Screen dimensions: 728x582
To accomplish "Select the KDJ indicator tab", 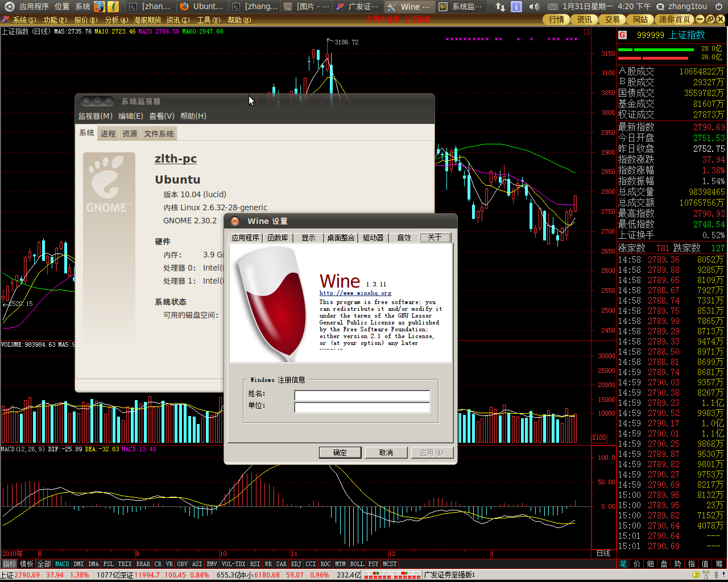I will tap(296, 564).
